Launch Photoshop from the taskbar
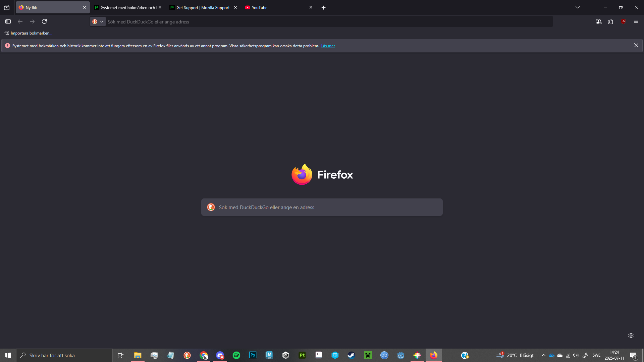The image size is (644, 362). (x=253, y=355)
